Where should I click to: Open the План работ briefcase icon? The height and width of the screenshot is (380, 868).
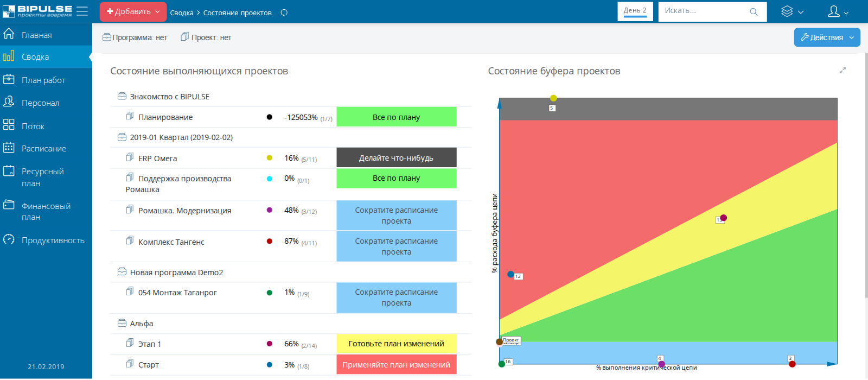tap(9, 79)
